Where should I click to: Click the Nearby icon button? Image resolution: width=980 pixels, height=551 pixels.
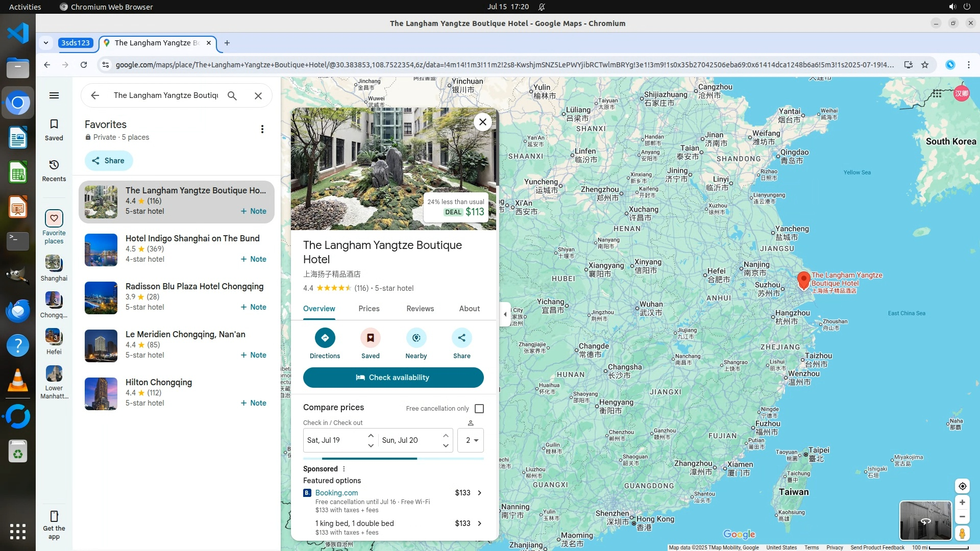click(416, 338)
